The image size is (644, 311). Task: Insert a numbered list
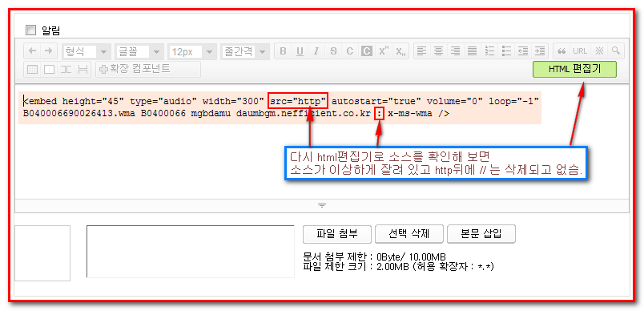point(489,51)
